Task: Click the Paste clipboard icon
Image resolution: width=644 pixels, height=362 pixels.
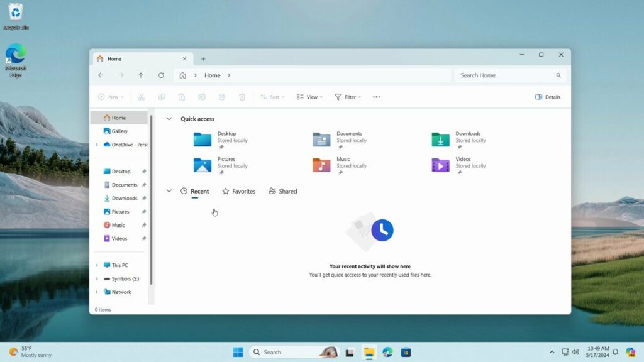Action: [x=182, y=97]
